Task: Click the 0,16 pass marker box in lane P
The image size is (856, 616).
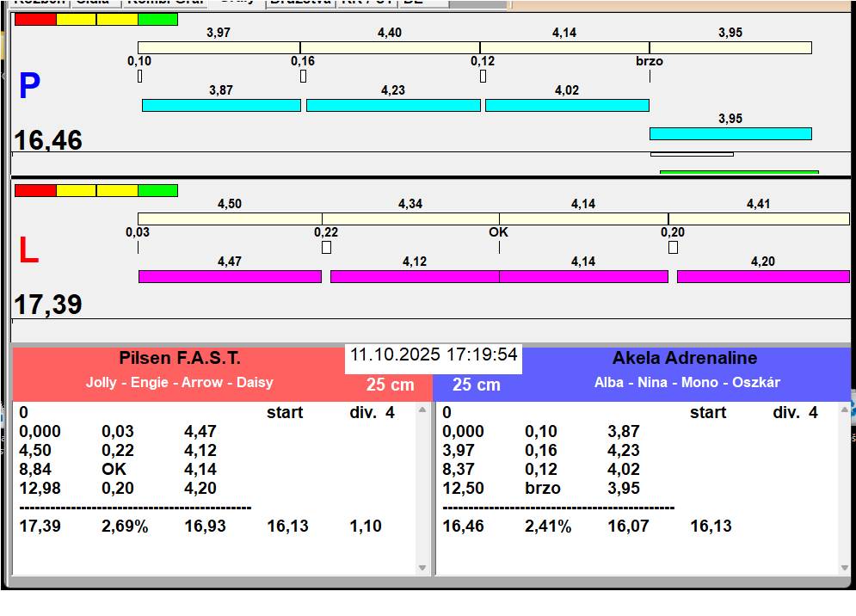Action: click(303, 77)
